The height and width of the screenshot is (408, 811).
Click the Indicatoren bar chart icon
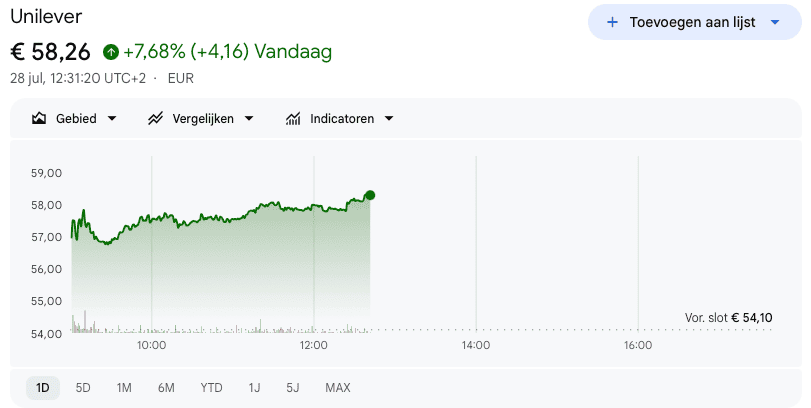pyautogui.click(x=293, y=118)
